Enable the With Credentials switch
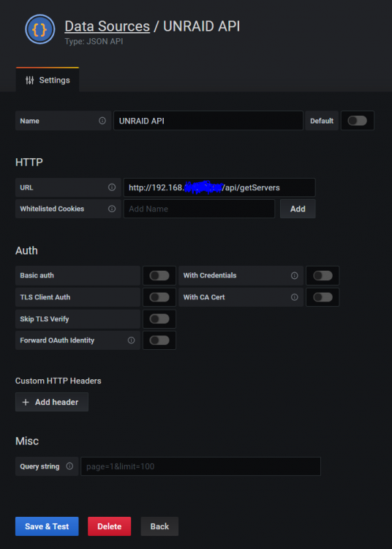392x549 pixels. [x=323, y=275]
